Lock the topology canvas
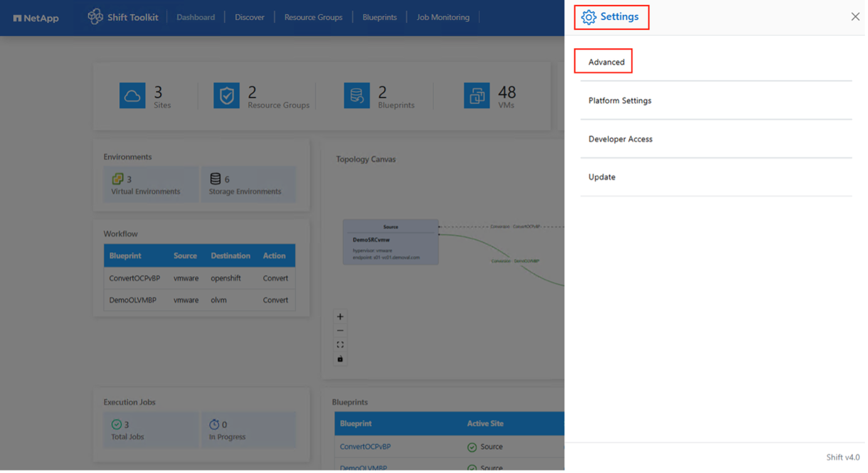The image size is (868, 473). pos(340,358)
